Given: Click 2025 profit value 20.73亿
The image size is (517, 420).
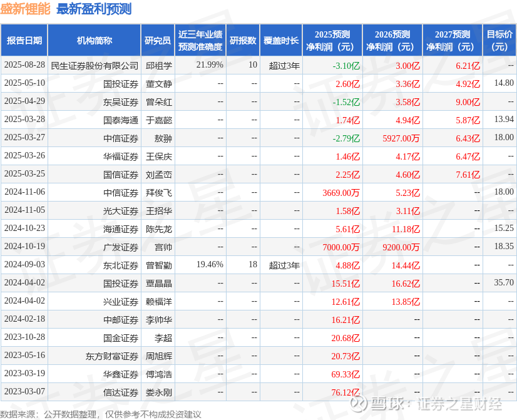Looking at the screenshot, I should [x=346, y=356].
